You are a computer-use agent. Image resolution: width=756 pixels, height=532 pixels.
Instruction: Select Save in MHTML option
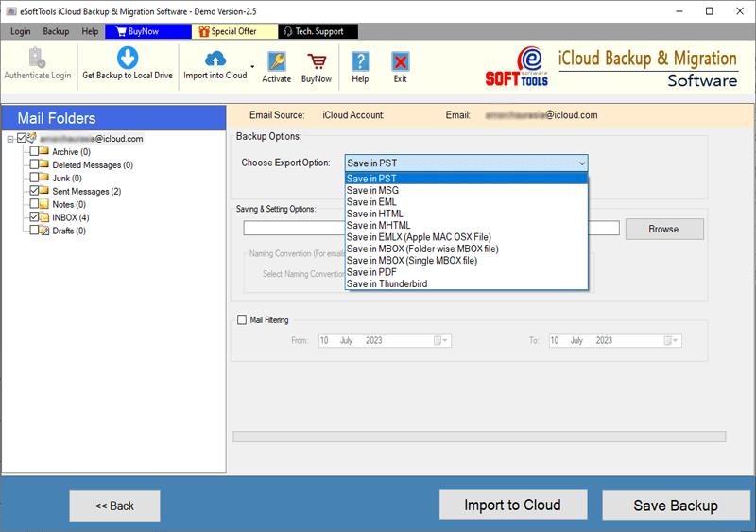(467, 225)
